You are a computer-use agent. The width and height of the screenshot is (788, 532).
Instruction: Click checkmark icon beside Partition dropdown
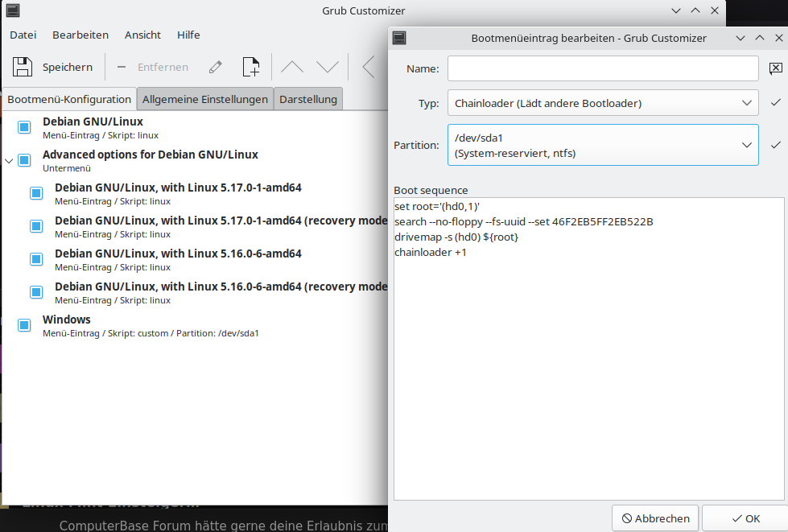click(x=775, y=145)
